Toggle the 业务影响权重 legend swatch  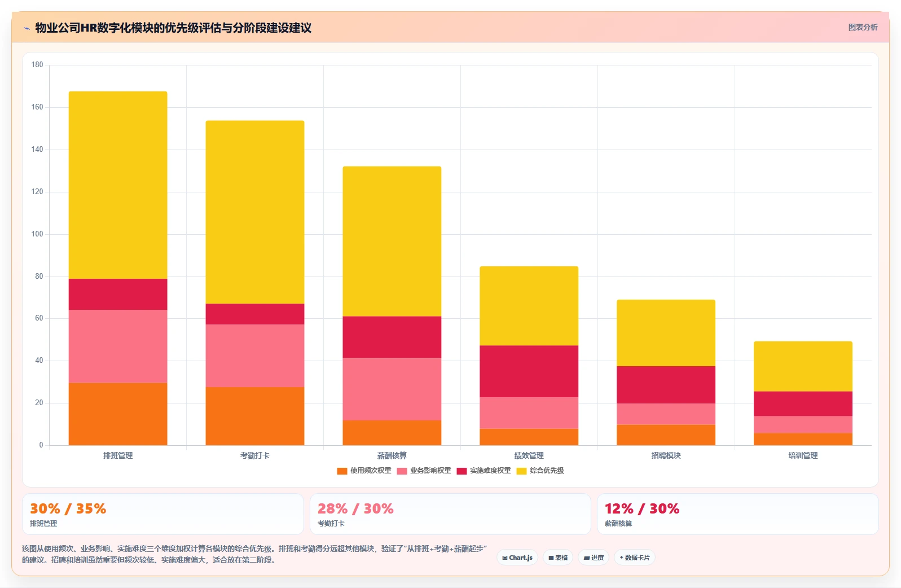click(402, 471)
